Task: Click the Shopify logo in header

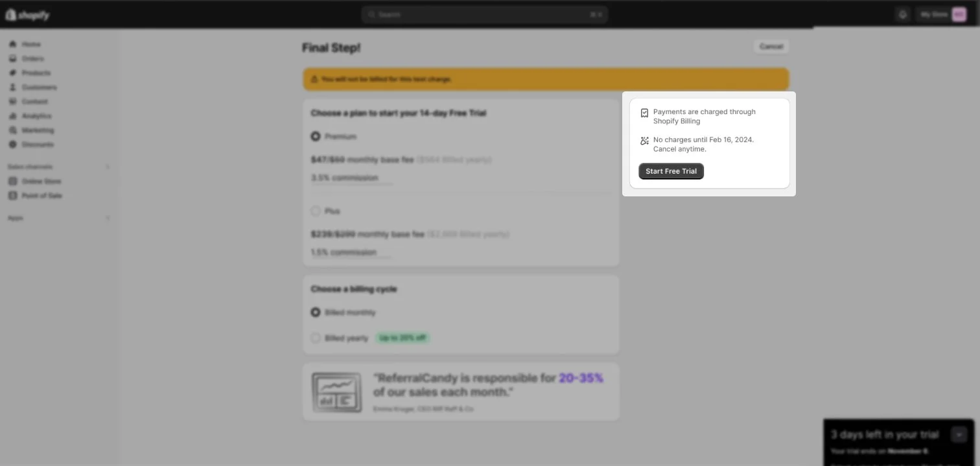Action: pyautogui.click(x=27, y=15)
